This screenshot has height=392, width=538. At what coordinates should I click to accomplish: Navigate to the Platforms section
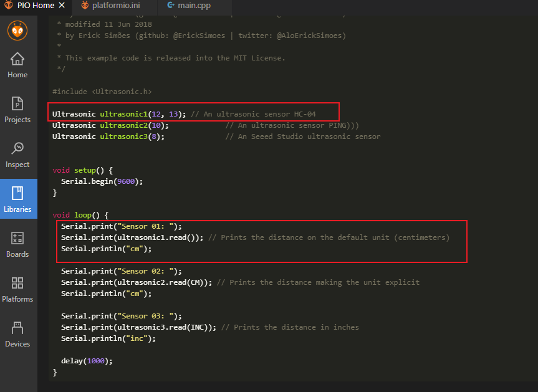pos(17,290)
